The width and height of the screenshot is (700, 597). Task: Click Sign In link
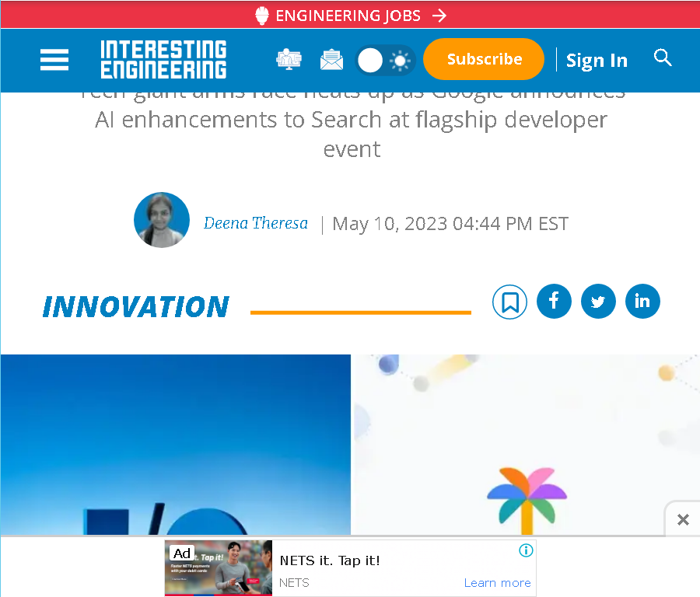click(x=597, y=60)
